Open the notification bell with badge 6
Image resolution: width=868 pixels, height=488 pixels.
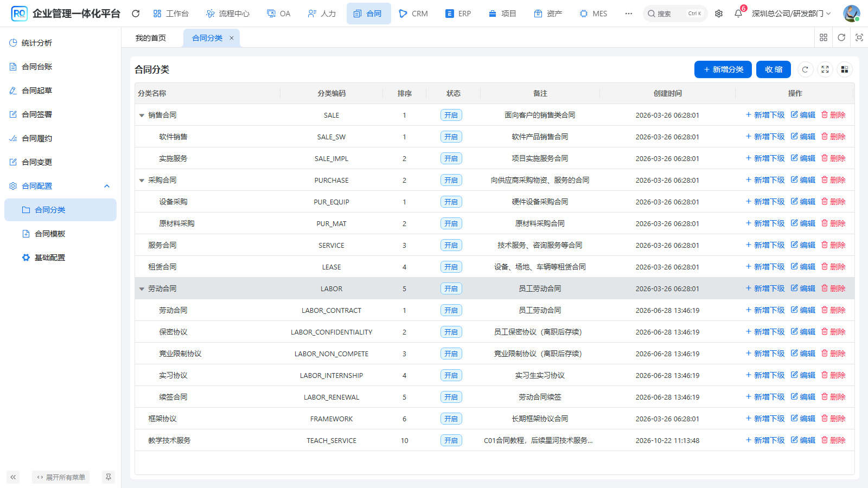tap(738, 14)
